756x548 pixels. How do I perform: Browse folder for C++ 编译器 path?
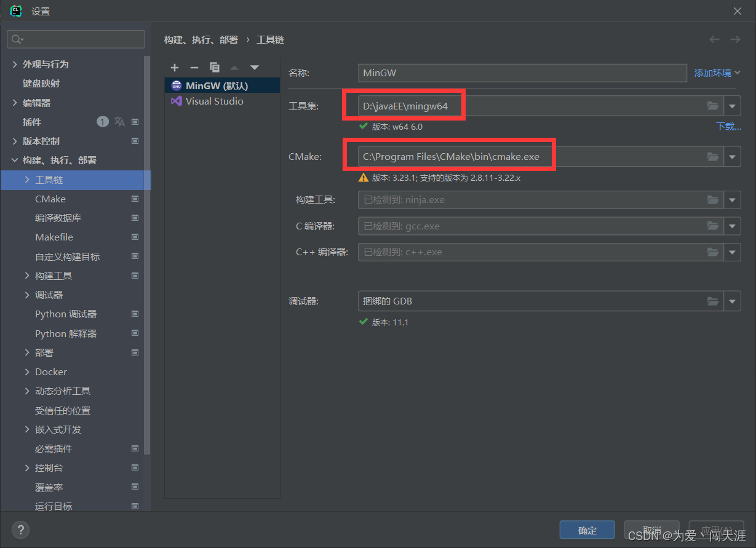(713, 252)
